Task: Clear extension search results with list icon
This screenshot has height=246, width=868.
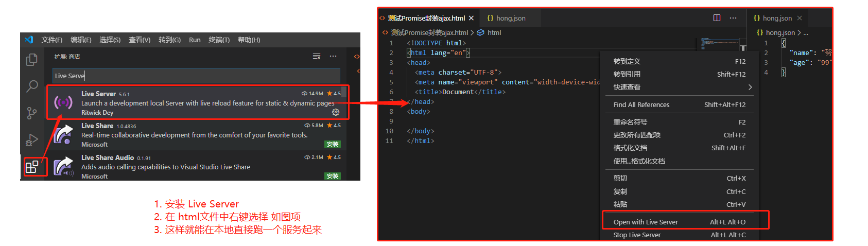Action: coord(317,56)
